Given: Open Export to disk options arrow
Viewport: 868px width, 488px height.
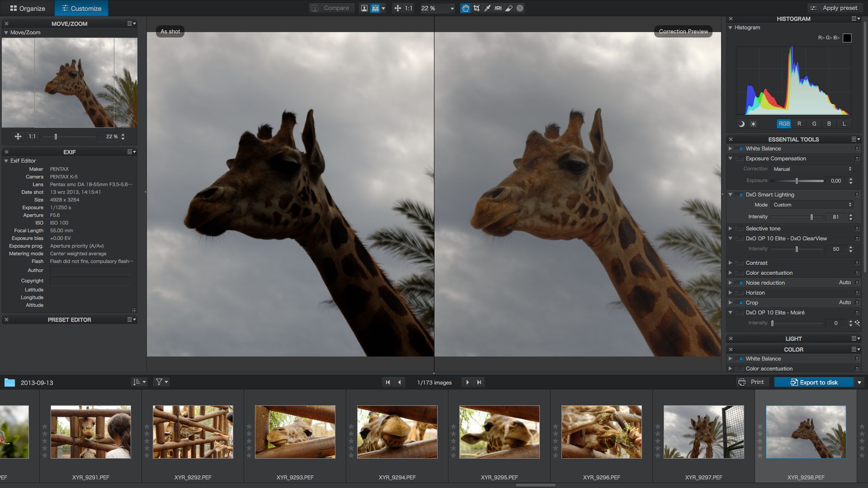Looking at the screenshot, I should click(859, 382).
